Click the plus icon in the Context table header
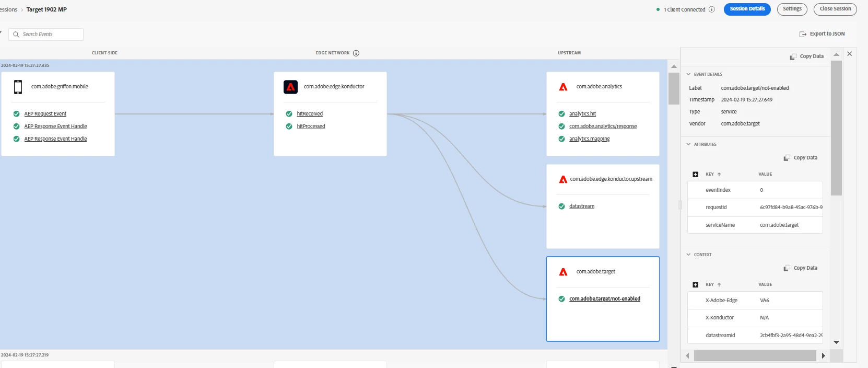This screenshot has width=868, height=368. click(x=695, y=285)
